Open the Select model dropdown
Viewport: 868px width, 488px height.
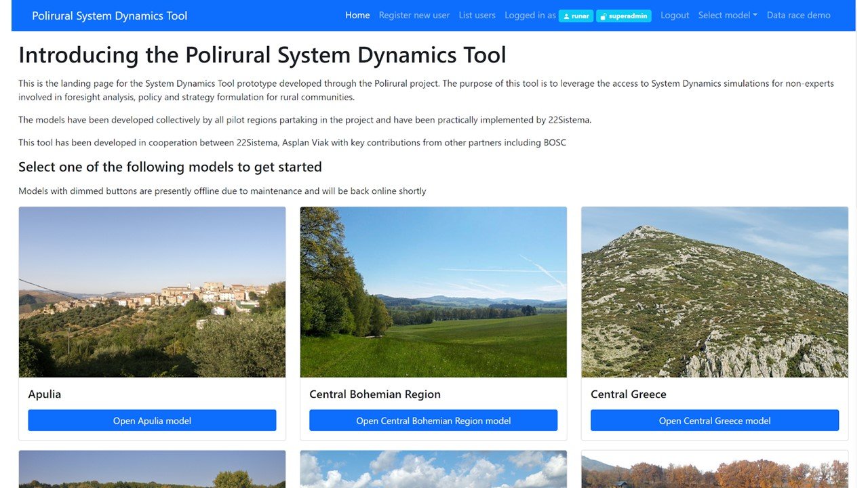point(724,14)
